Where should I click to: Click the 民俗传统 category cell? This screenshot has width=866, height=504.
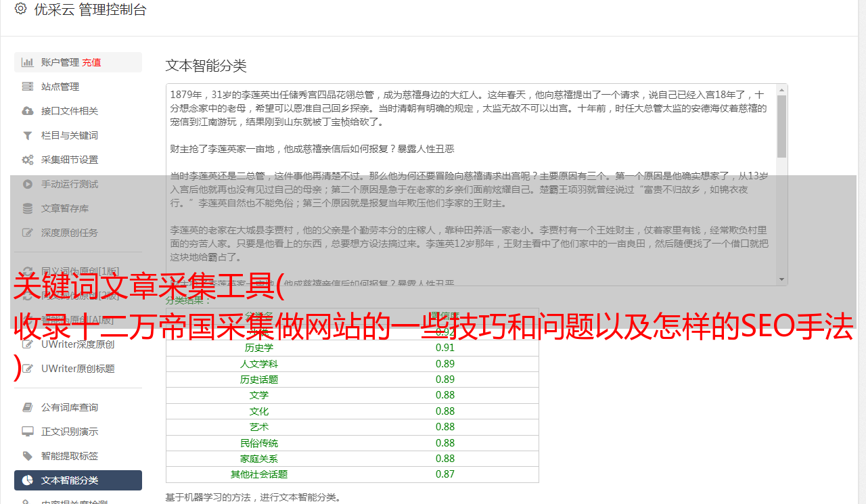259,443
